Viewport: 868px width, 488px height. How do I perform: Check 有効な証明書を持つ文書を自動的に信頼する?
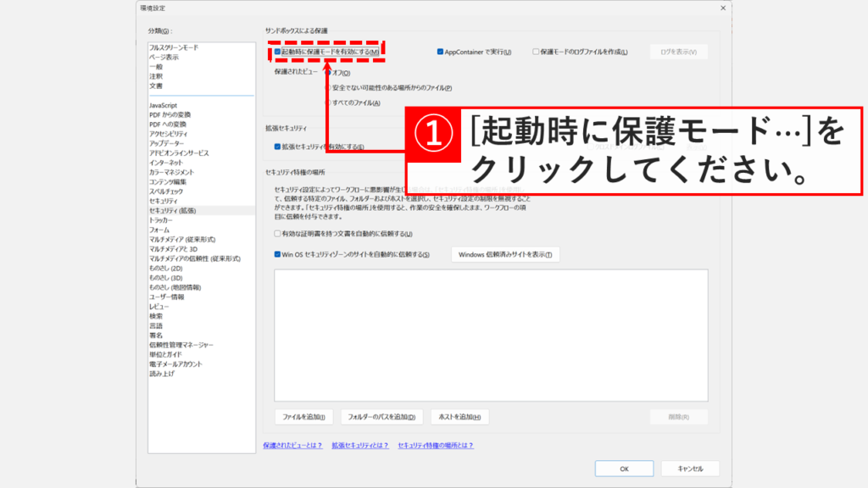[x=277, y=234]
